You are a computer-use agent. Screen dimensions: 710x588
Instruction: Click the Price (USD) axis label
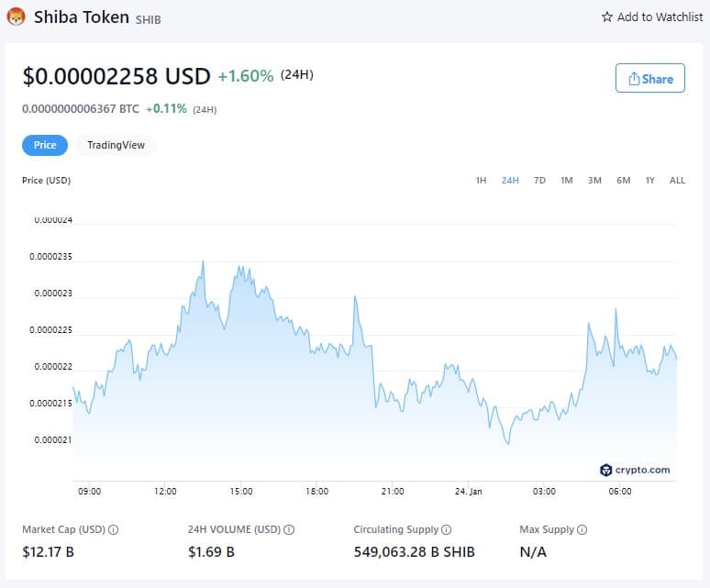tap(46, 180)
